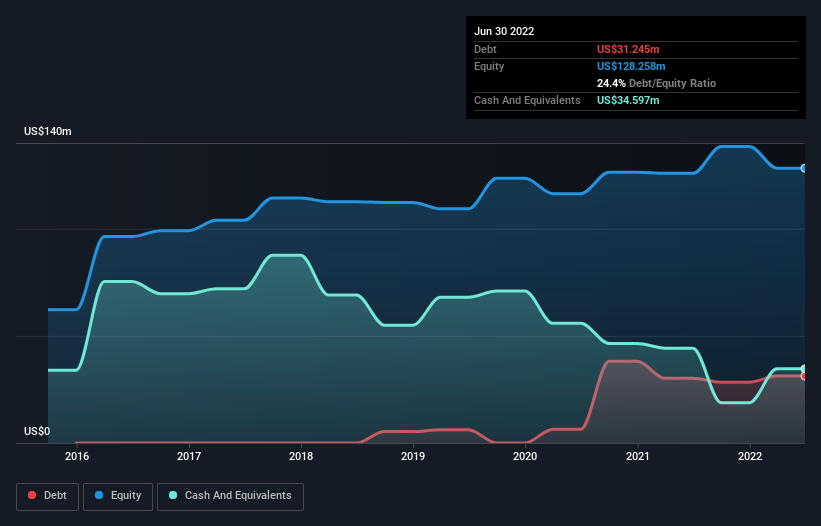Toggle the Debt legend button
Viewport: 821px width, 526px height.
[48, 496]
